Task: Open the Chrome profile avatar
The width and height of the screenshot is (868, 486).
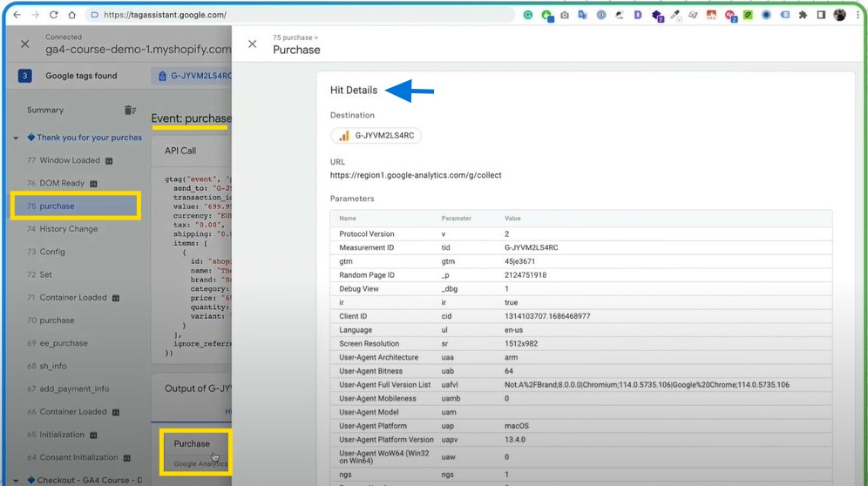Action: (x=840, y=15)
